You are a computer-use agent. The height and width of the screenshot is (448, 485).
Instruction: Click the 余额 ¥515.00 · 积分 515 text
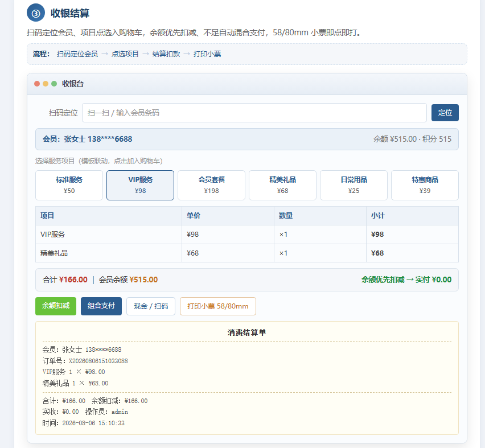click(412, 139)
